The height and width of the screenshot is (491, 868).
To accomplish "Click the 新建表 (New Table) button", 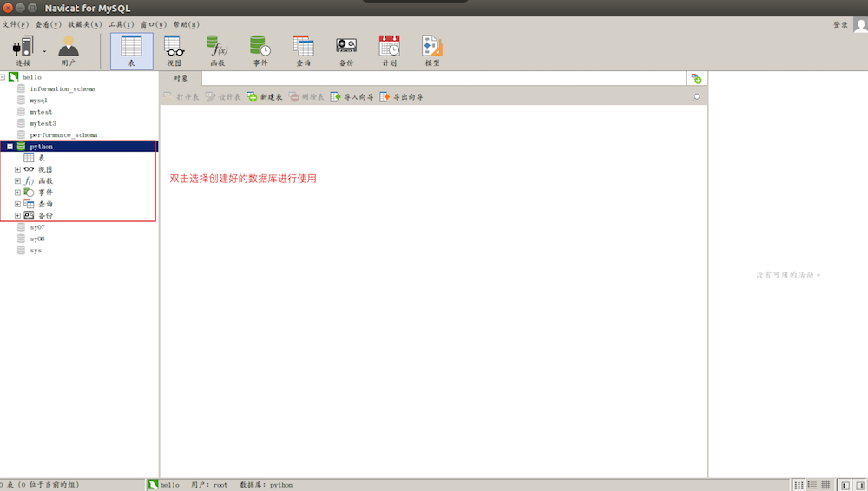I will [265, 97].
